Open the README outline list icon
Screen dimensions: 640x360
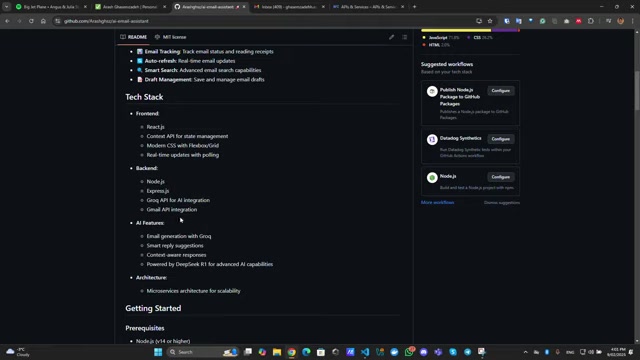pyautogui.click(x=404, y=37)
